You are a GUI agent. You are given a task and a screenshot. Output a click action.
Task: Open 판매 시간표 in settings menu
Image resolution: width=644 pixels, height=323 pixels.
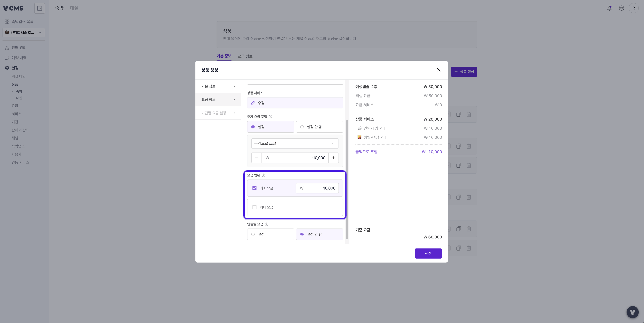click(x=20, y=130)
